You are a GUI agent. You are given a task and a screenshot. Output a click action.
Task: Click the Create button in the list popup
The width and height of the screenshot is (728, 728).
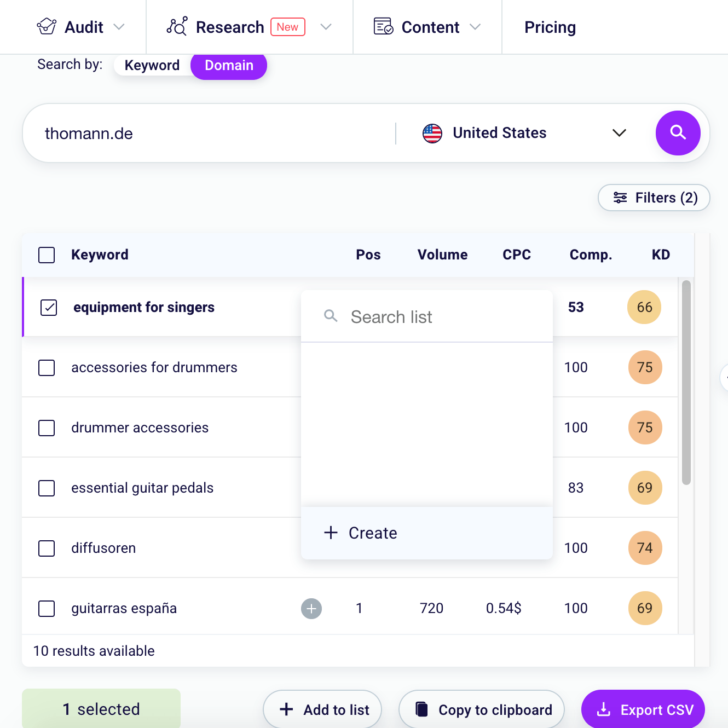pos(360,533)
